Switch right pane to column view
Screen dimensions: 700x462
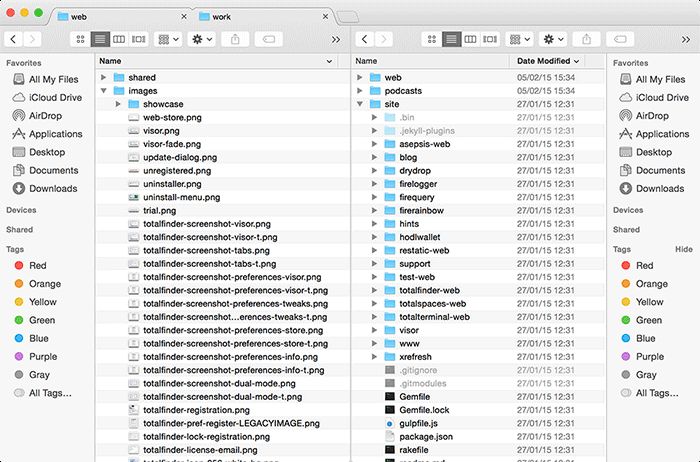(x=470, y=39)
